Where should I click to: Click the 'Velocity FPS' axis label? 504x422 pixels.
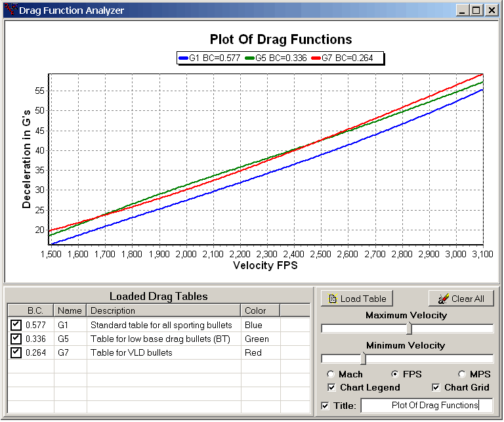(265, 266)
